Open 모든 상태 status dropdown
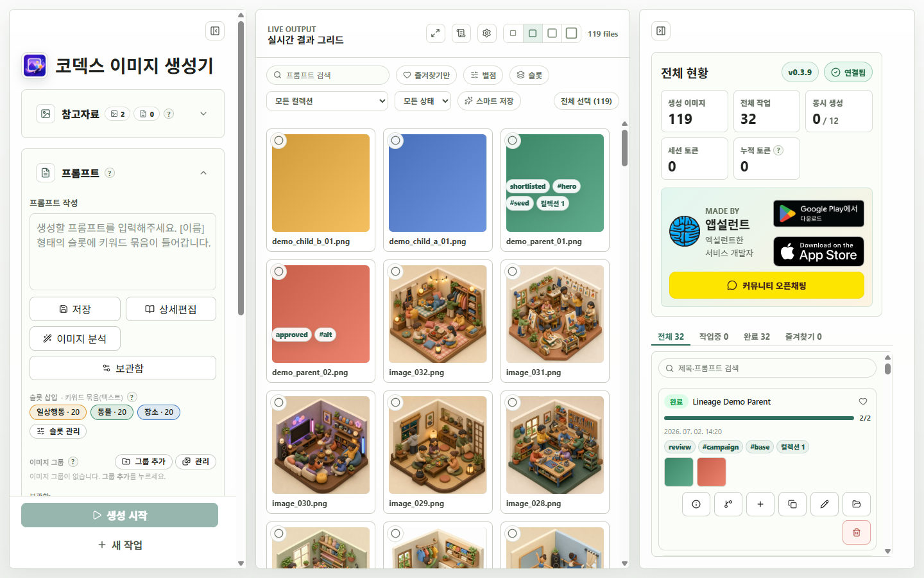This screenshot has height=578, width=924. (423, 101)
